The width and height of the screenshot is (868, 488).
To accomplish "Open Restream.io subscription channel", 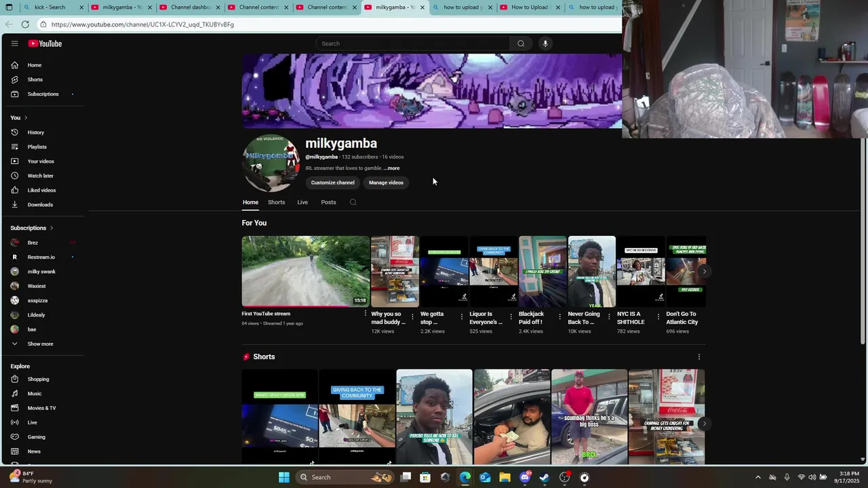I will 43,257.
